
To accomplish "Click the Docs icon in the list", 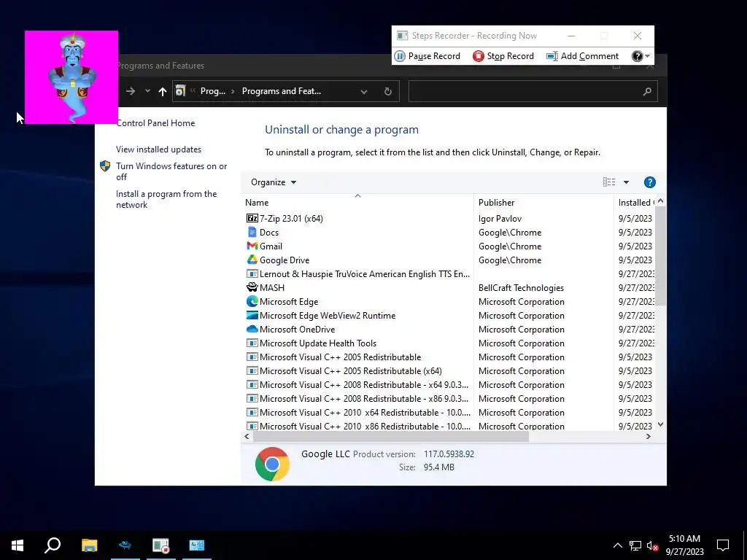I will click(252, 232).
